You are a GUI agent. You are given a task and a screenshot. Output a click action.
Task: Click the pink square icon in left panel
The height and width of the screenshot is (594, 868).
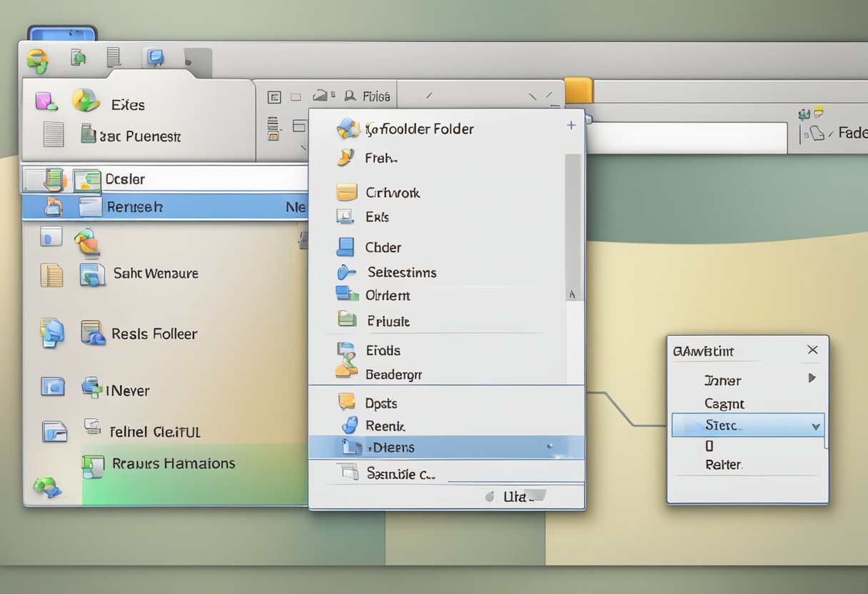(46, 101)
